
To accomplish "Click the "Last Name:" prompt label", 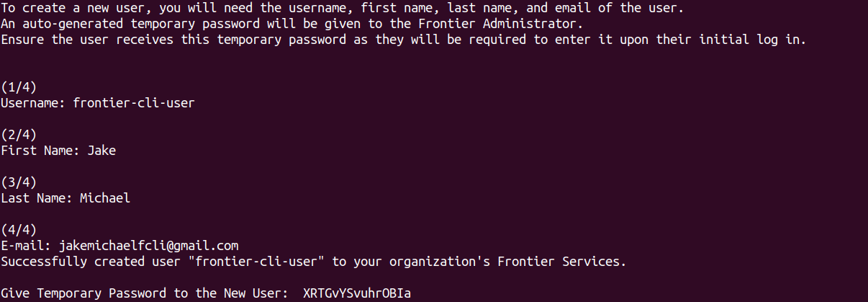I will (x=37, y=197).
